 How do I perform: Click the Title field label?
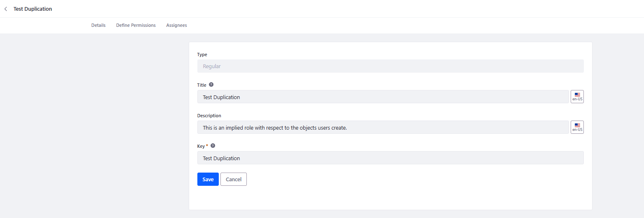(202, 85)
